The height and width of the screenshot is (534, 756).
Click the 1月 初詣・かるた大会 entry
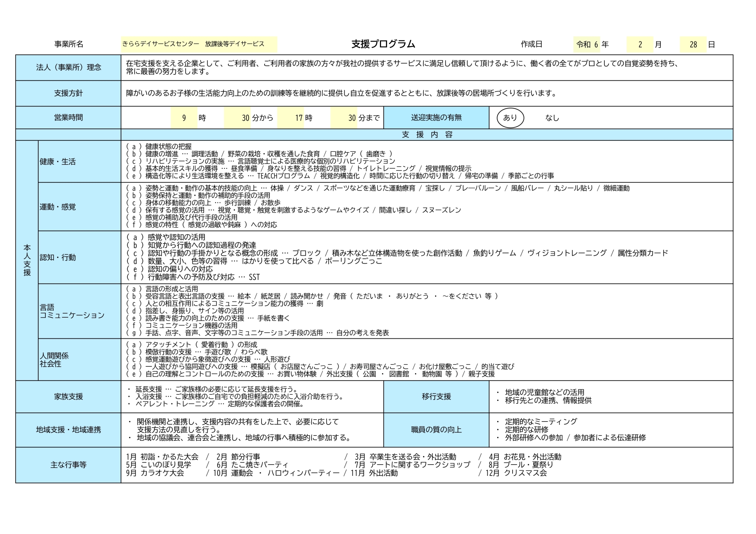point(162,457)
